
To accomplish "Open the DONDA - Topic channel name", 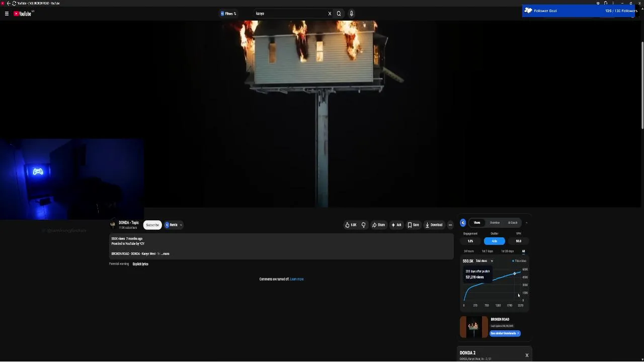I will pos(129,223).
